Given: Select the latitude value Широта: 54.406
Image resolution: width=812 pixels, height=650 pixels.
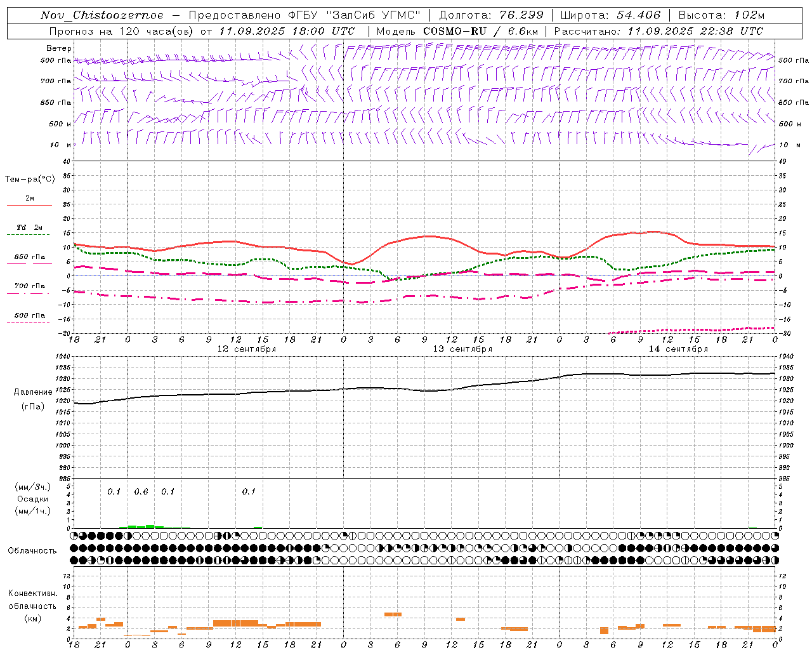Looking at the screenshot, I should pos(610,15).
